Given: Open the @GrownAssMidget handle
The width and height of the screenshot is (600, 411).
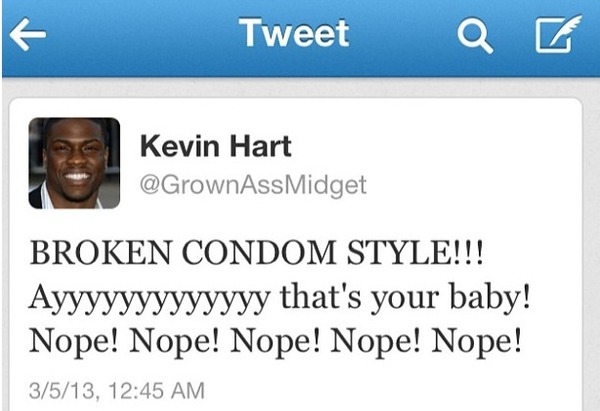Looking at the screenshot, I should [253, 185].
